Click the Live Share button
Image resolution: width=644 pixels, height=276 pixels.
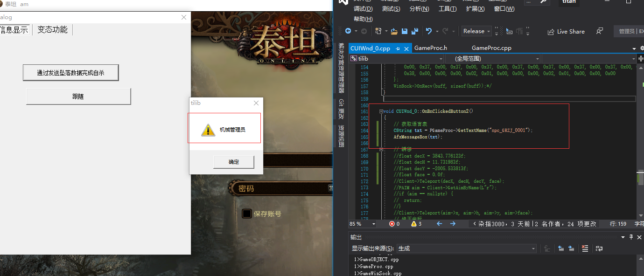566,31
